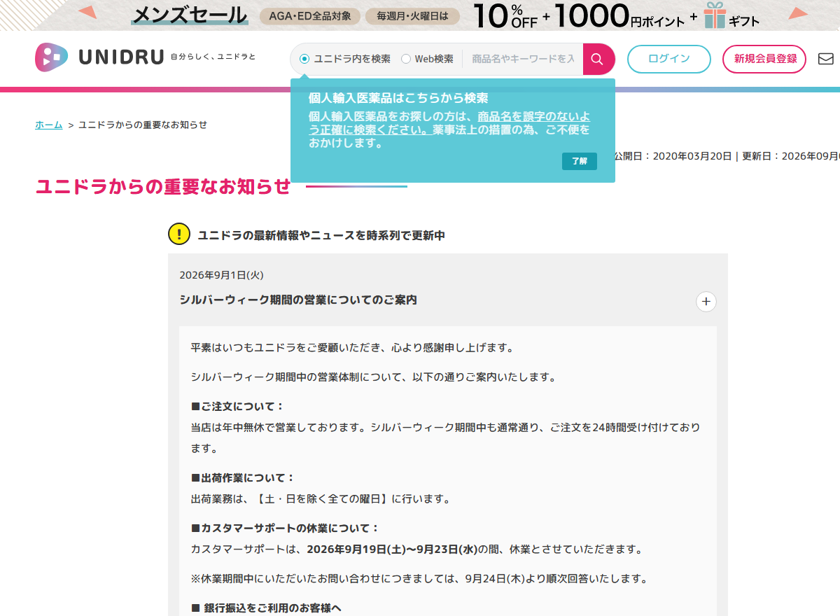Click the large pink ユニドラからの重要なお知らせ page title
The height and width of the screenshot is (616, 840).
click(163, 186)
